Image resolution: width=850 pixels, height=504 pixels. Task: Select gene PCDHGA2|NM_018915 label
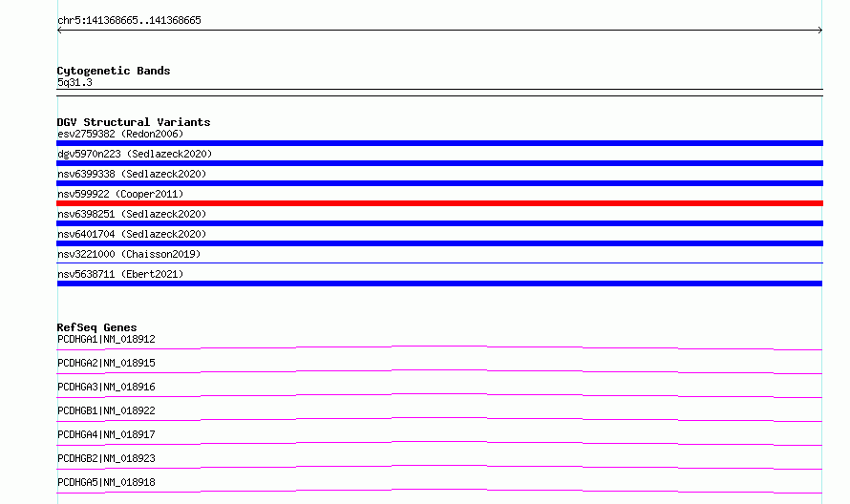(x=106, y=363)
